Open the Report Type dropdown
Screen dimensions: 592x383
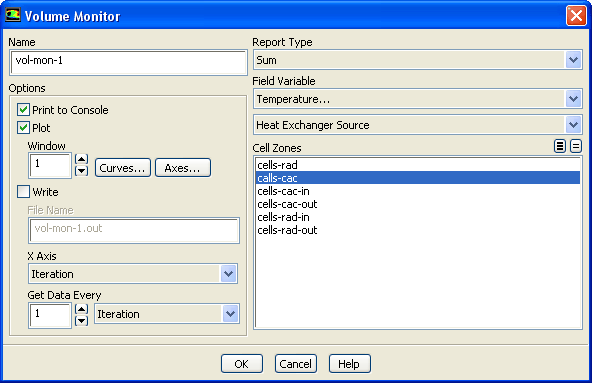[x=574, y=60]
